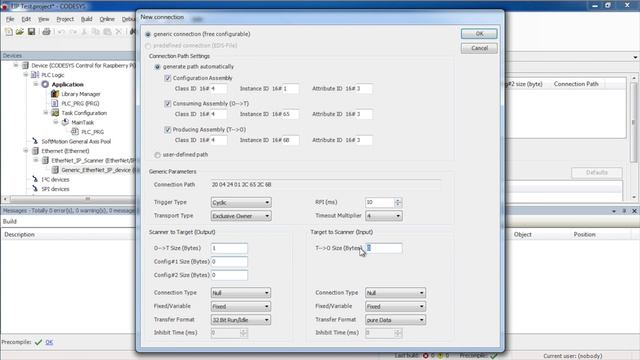The width and height of the screenshot is (640, 360).
Task: Open the Trigger Type dropdown
Action: [241, 202]
